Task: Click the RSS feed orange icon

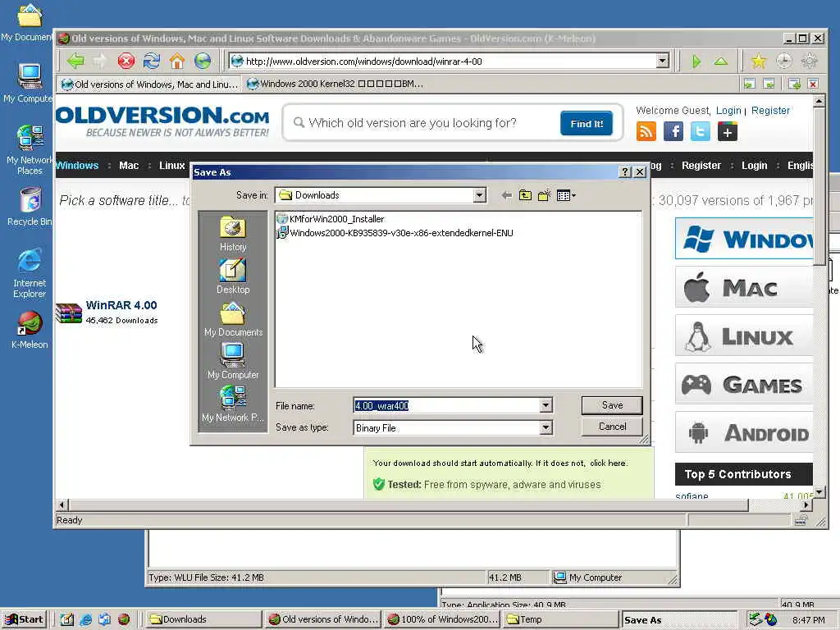Action: [646, 132]
